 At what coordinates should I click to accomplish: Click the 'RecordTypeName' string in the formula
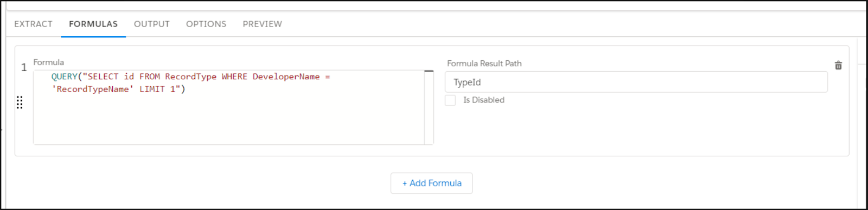pos(93,89)
